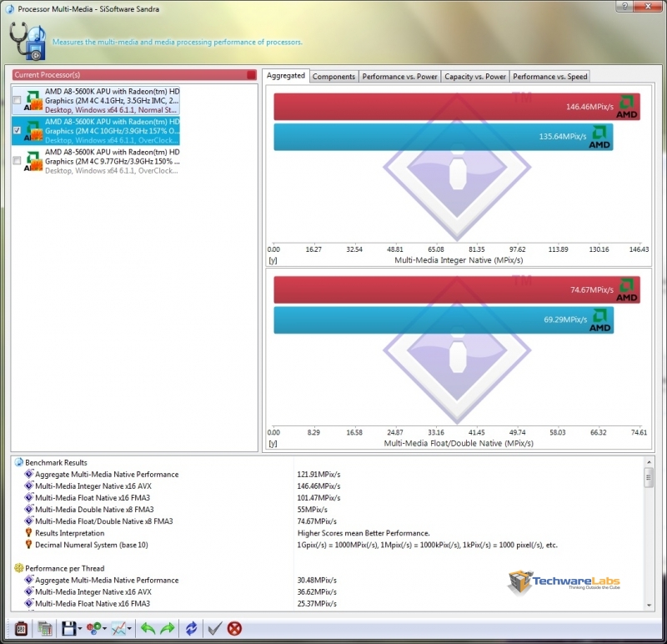Click the floppy disk save icon

click(69, 628)
